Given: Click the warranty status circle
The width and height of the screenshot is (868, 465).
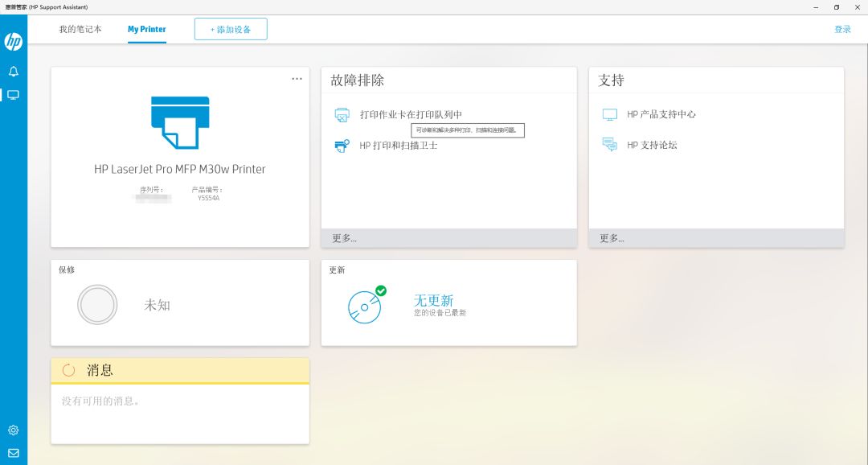Looking at the screenshot, I should 97,304.
